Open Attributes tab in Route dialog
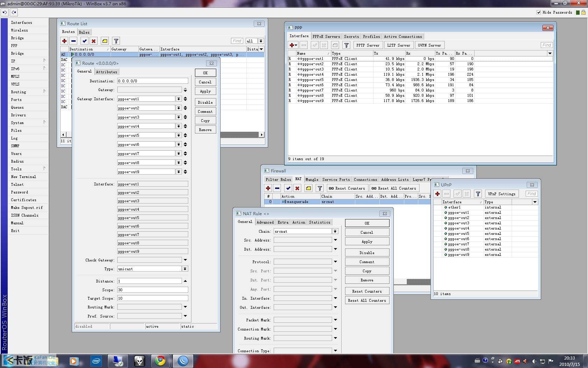Image resolution: width=588 pixels, height=368 pixels. tap(107, 72)
